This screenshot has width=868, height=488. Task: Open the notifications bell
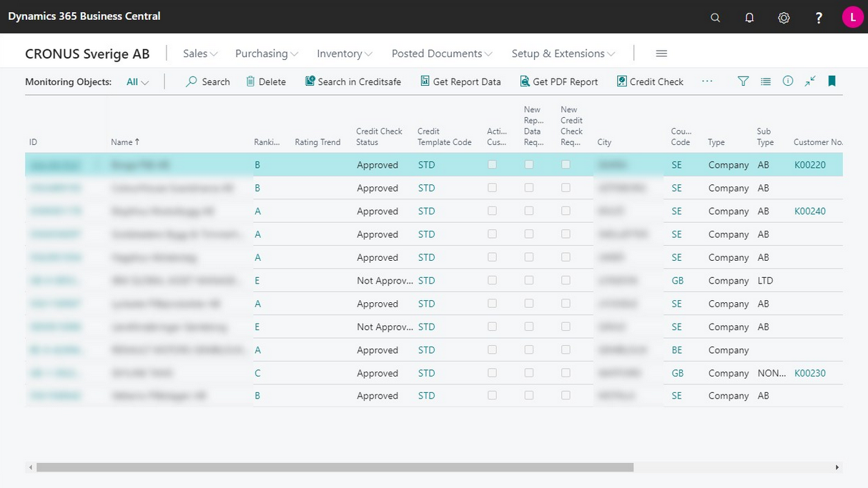(x=749, y=17)
